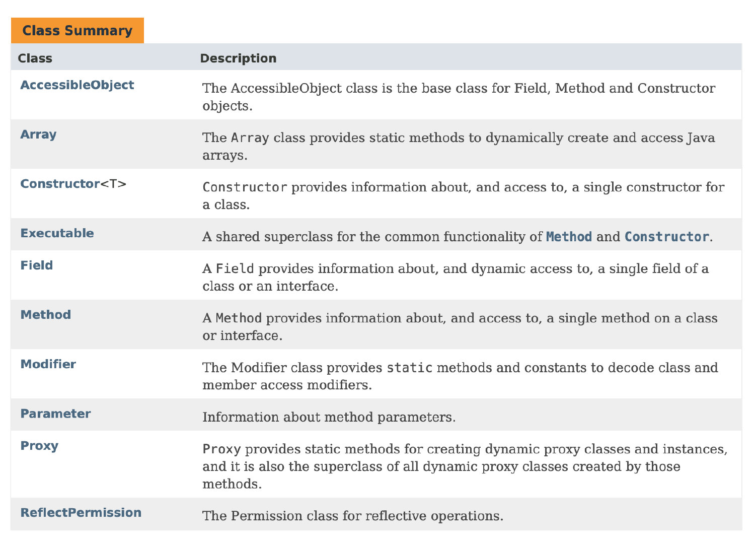Click the ReflectPermission description text

click(x=353, y=516)
